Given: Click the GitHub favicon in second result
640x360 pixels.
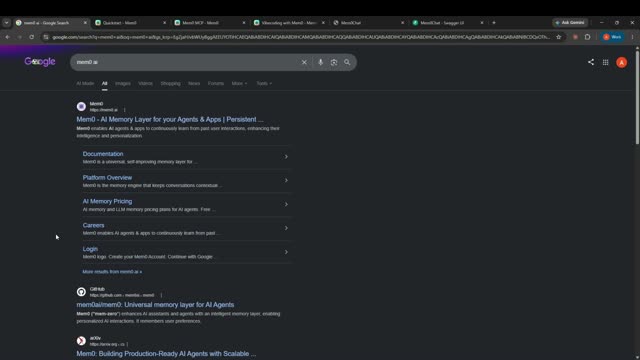Looking at the screenshot, I should tap(81, 292).
